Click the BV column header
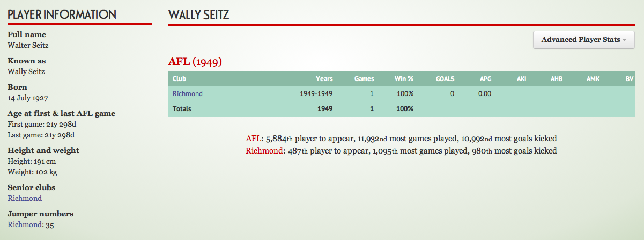 630,79
